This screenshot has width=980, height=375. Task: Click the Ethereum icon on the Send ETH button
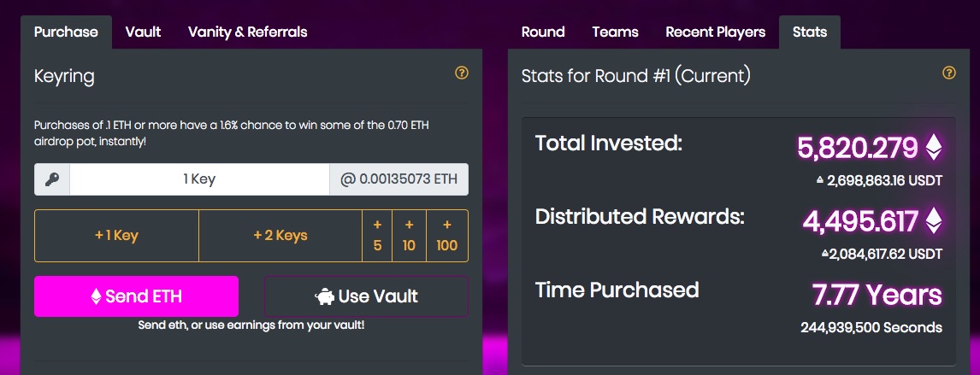(x=96, y=297)
